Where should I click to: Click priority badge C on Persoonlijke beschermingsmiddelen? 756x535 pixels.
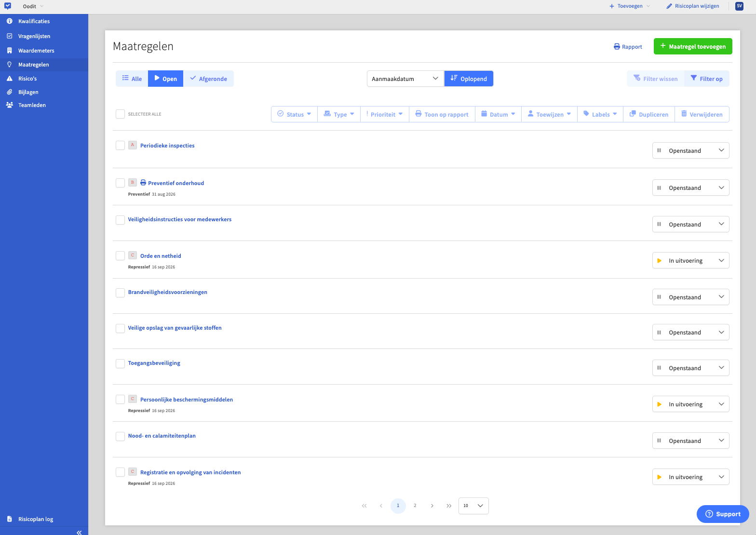point(133,399)
